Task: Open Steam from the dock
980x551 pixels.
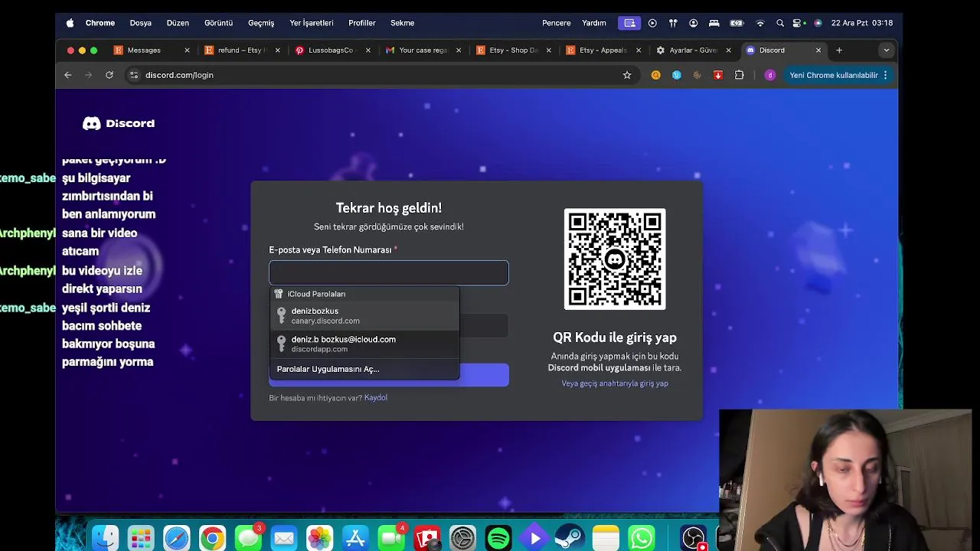Action: pyautogui.click(x=570, y=538)
